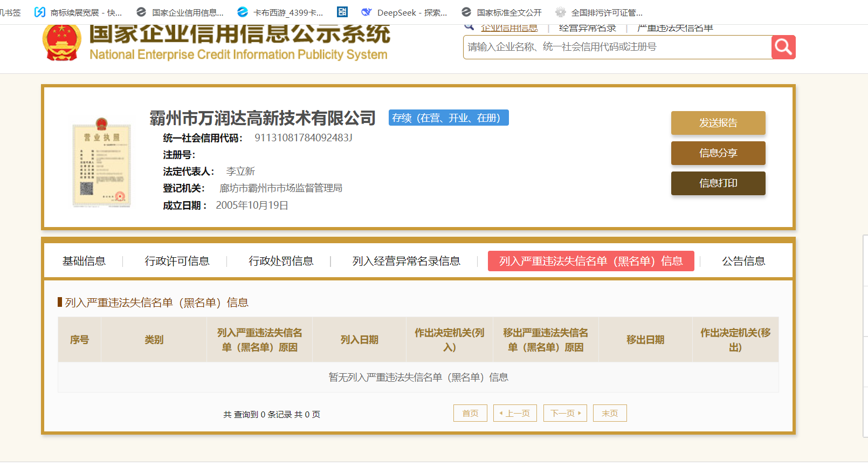Open the 商标续展宽展 bookmark

click(x=78, y=12)
